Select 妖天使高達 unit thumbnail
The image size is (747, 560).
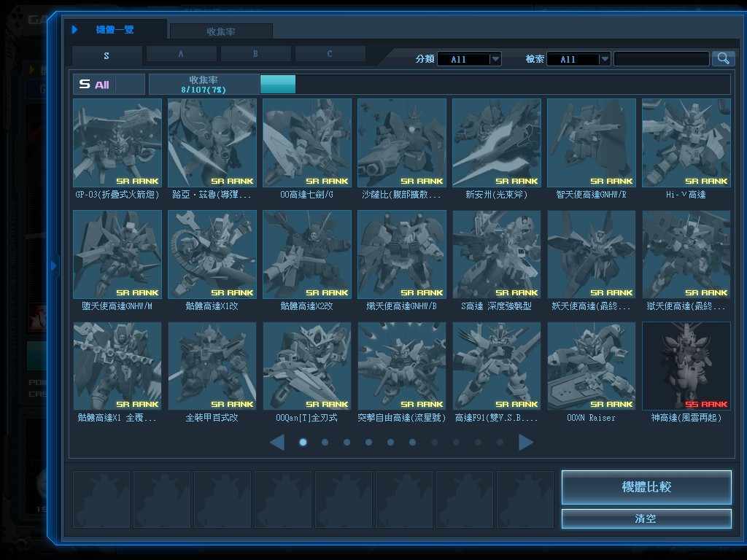click(x=591, y=254)
